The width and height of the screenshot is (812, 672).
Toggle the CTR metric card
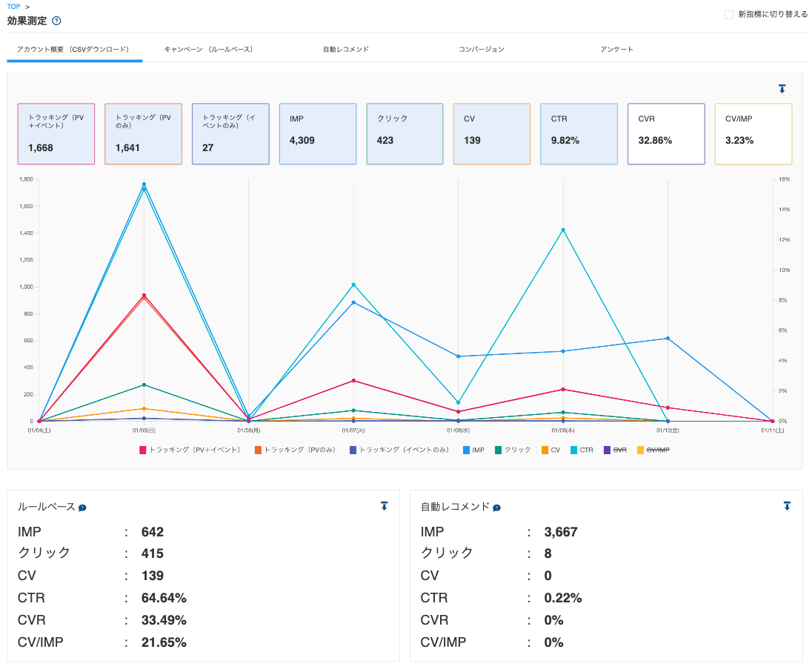point(579,133)
